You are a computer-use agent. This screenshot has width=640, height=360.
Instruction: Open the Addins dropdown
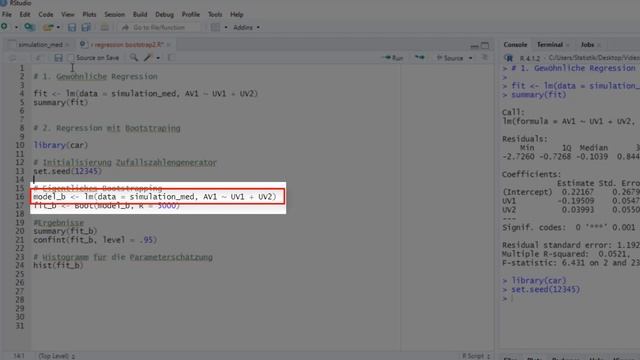coord(246,27)
